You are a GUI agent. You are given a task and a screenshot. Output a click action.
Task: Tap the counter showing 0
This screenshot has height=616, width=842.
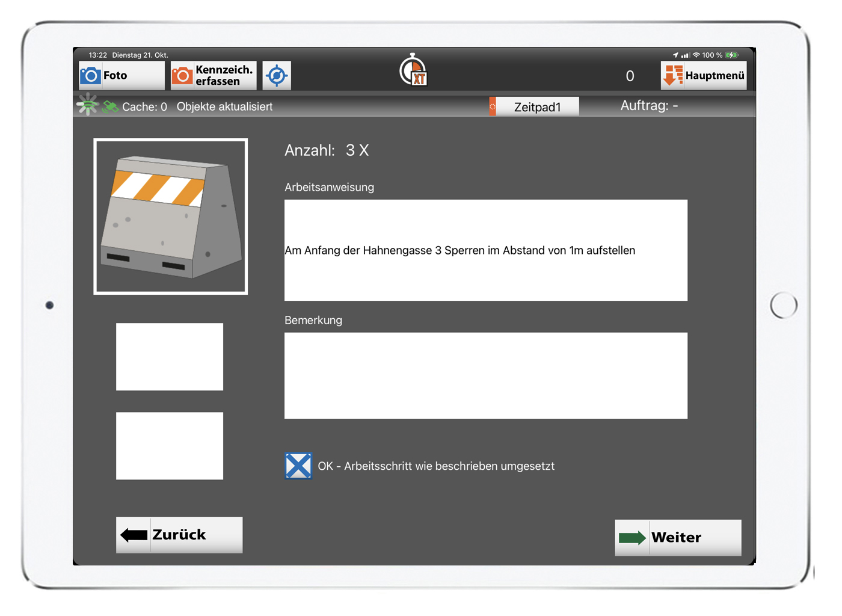[630, 76]
